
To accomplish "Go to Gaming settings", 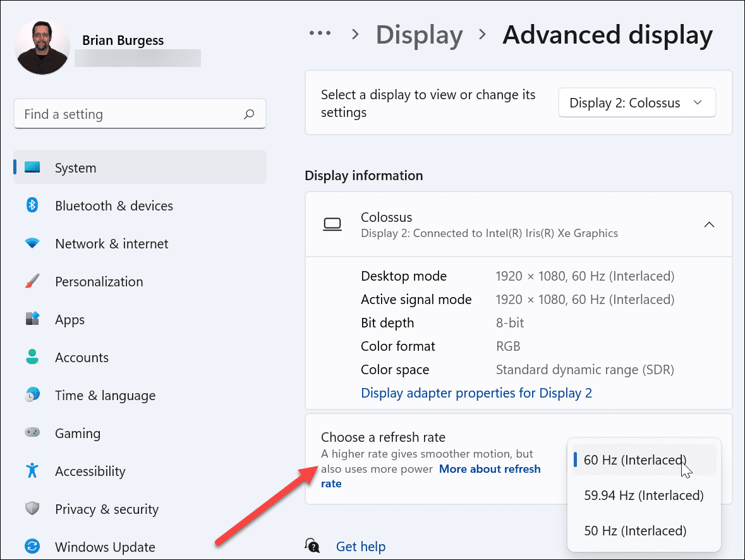I will [140, 433].
